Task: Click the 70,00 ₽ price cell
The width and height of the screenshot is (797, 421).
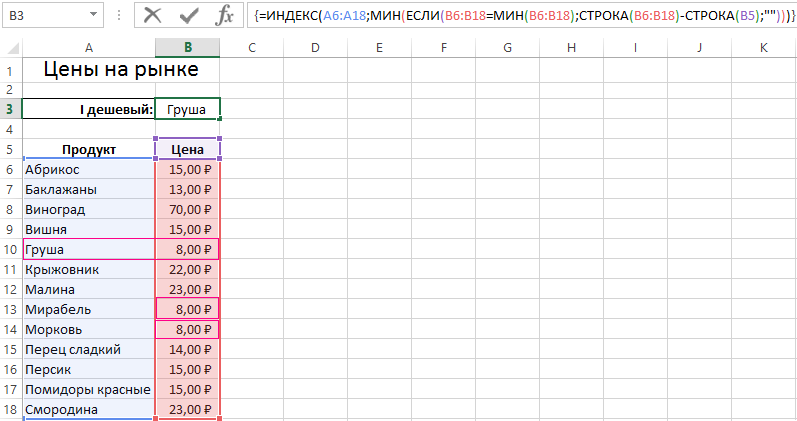Action: click(x=188, y=209)
